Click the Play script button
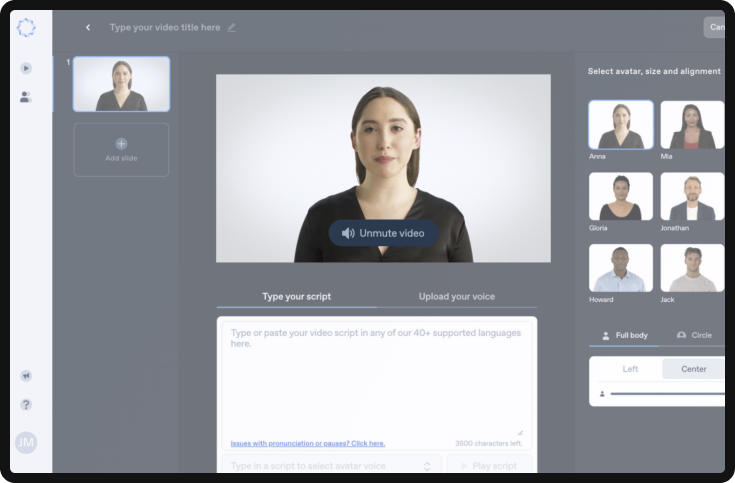 click(489, 466)
